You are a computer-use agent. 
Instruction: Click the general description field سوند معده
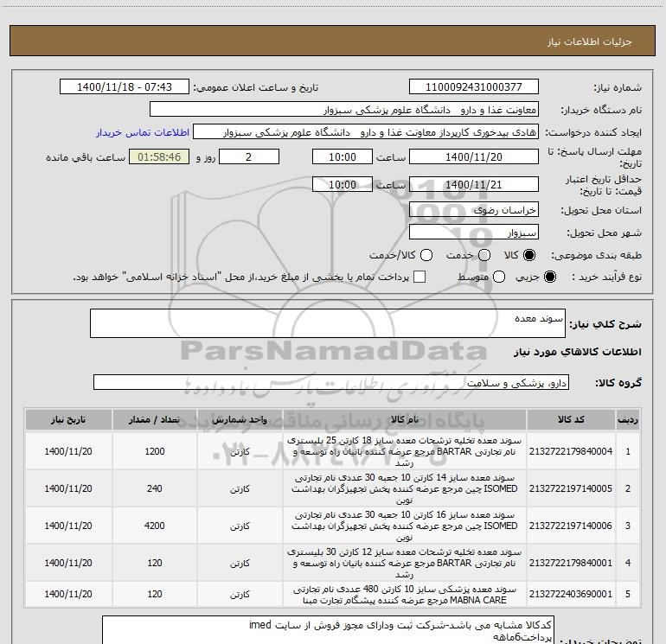pos(328,323)
